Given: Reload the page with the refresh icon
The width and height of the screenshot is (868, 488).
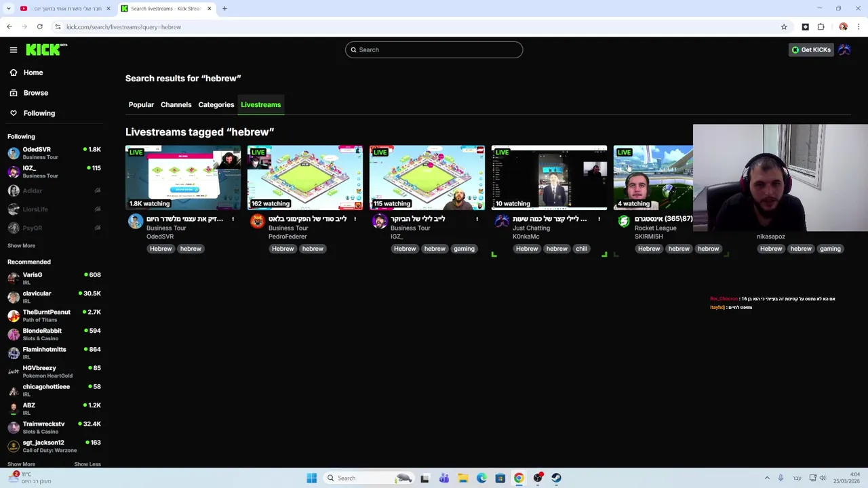Looking at the screenshot, I should [x=40, y=27].
